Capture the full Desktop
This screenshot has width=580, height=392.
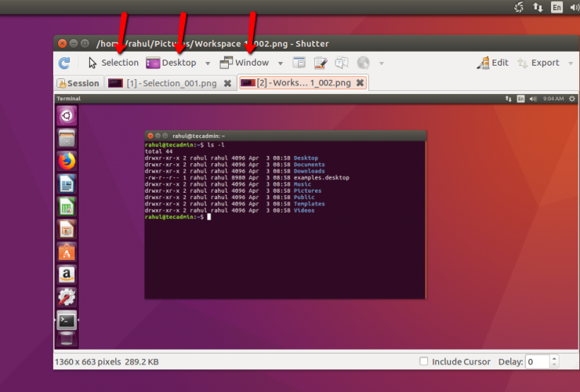pos(171,63)
